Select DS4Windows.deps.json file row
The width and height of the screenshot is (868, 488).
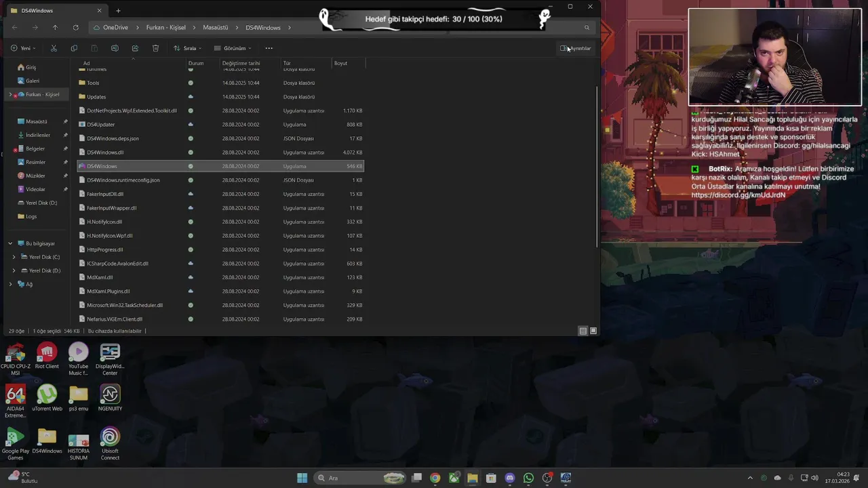pyautogui.click(x=220, y=138)
